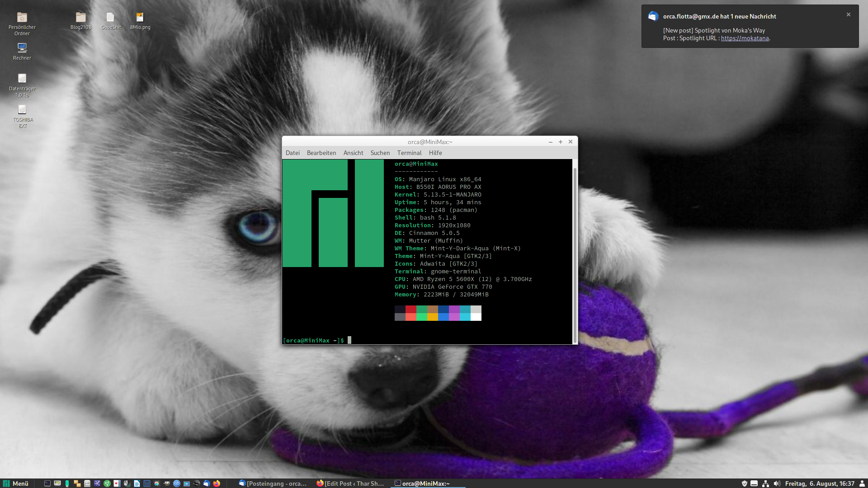Open the blue document writer launcher
This screenshot has height=488, width=868.
(137, 483)
